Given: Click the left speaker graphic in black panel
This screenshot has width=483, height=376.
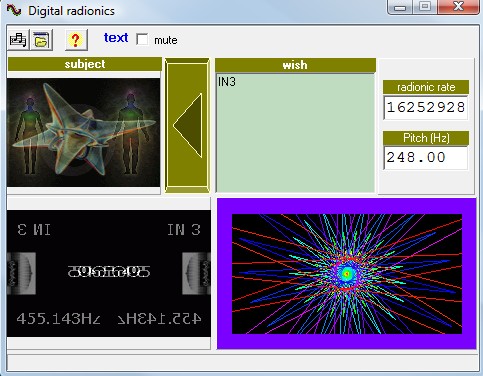Looking at the screenshot, I should point(21,273).
